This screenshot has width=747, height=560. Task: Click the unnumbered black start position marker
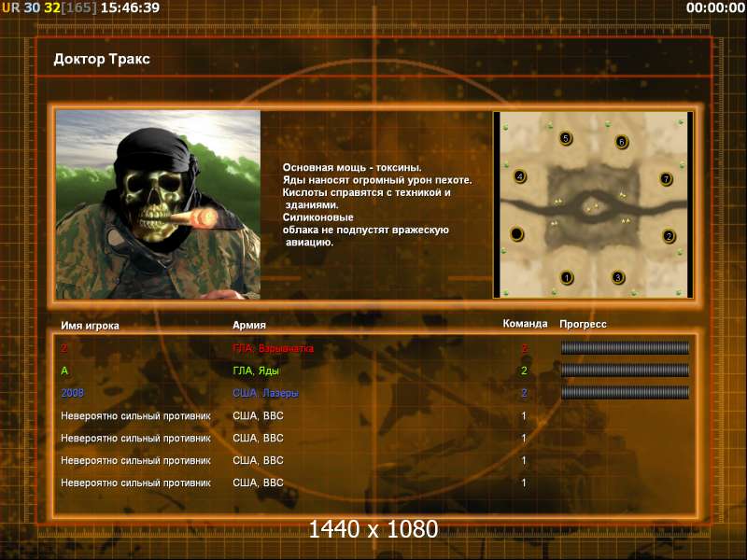point(516,234)
